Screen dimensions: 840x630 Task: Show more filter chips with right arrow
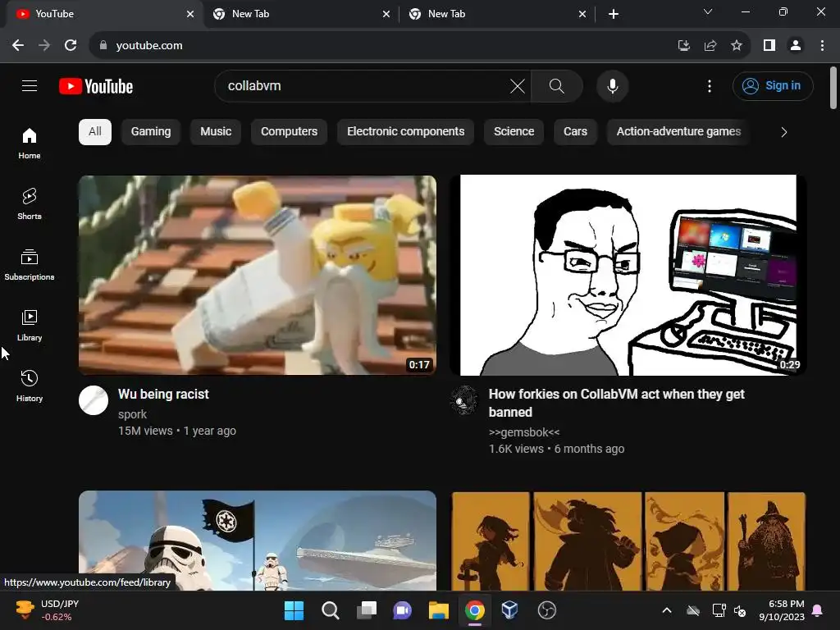pos(783,132)
